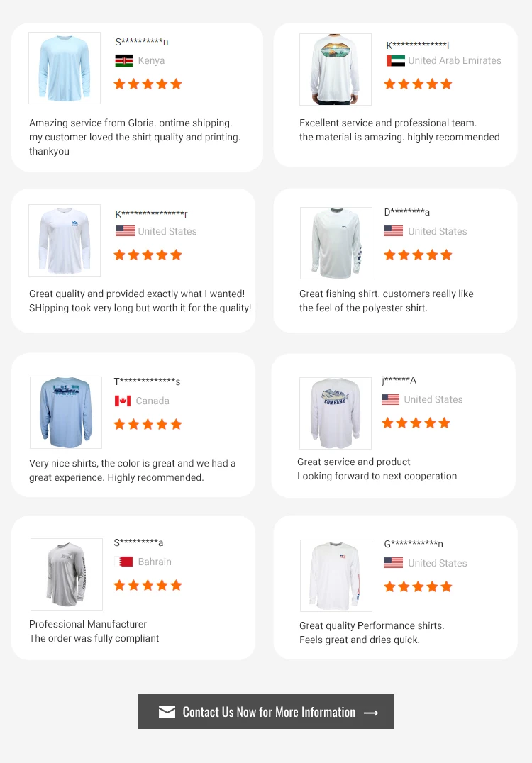Open the light blue shirt thumbnail from Kenya review
This screenshot has height=763, width=532.
pyautogui.click(x=65, y=68)
